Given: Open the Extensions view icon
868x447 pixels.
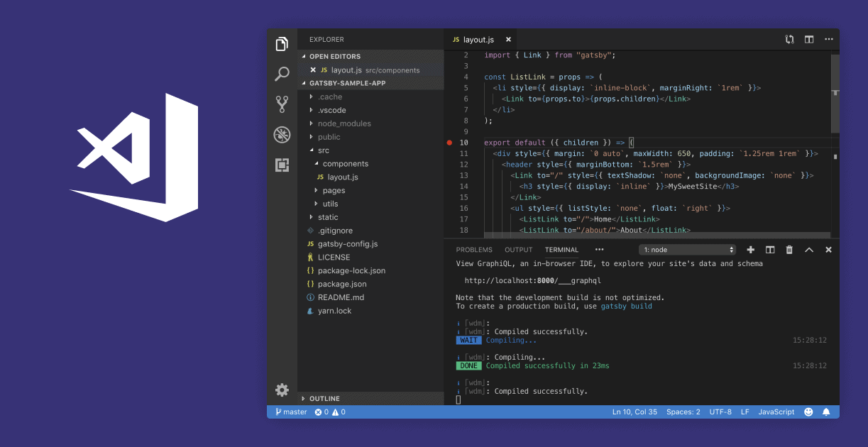Looking at the screenshot, I should pos(282,165).
